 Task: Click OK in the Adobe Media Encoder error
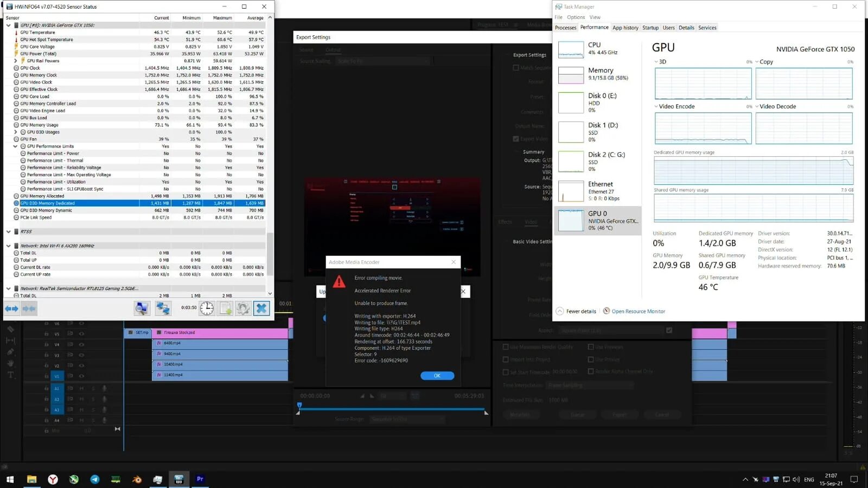pos(437,376)
